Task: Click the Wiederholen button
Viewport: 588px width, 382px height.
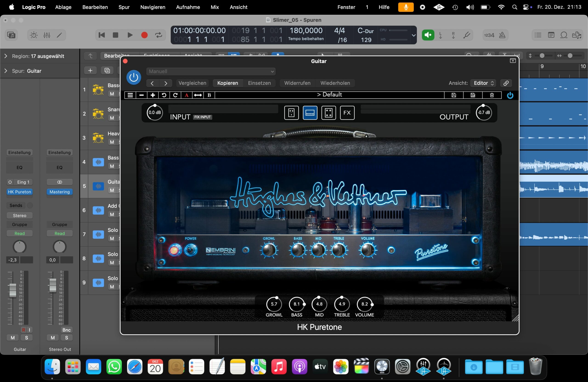Action: point(335,83)
